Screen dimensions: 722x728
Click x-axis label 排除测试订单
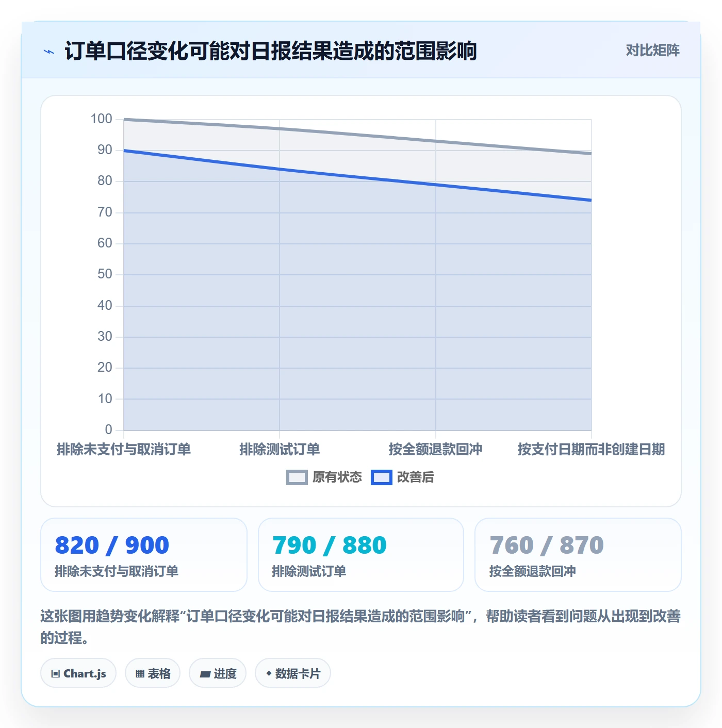click(280, 450)
